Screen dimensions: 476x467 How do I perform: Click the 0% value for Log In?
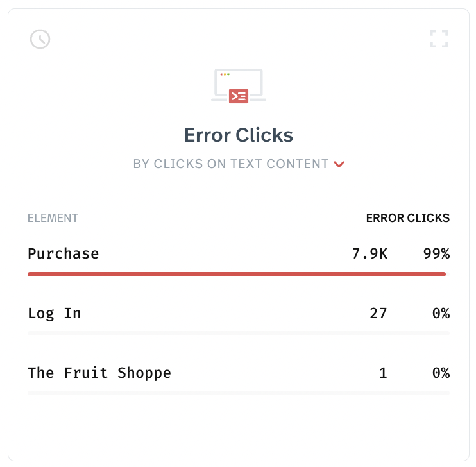tap(441, 313)
